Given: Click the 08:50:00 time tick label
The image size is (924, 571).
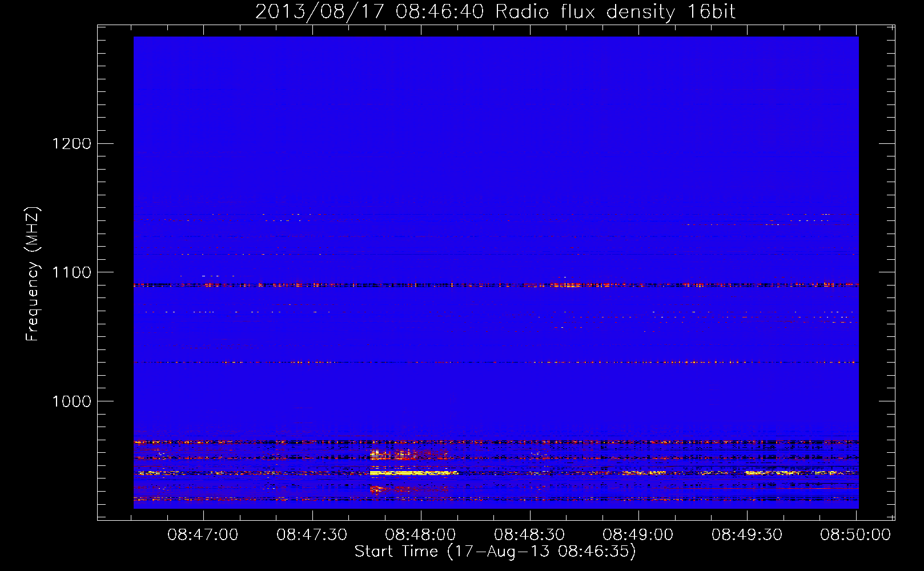Looking at the screenshot, I should tap(855, 535).
